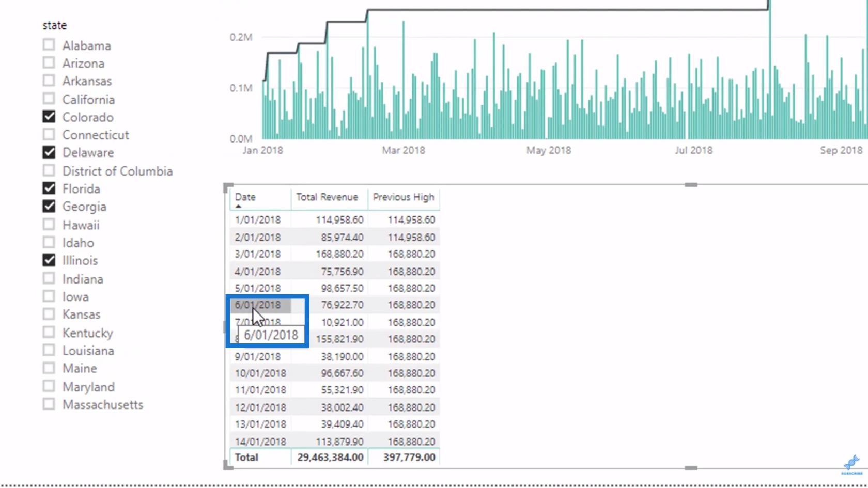Screen dimensions: 868x488
Task: Click revenue value 75,756.90
Action: pos(342,272)
